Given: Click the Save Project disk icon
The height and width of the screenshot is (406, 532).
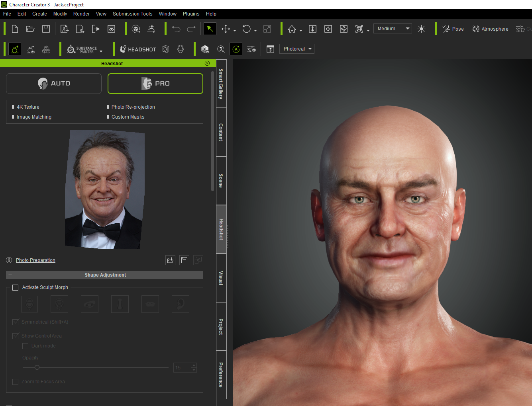Looking at the screenshot, I should (x=46, y=29).
